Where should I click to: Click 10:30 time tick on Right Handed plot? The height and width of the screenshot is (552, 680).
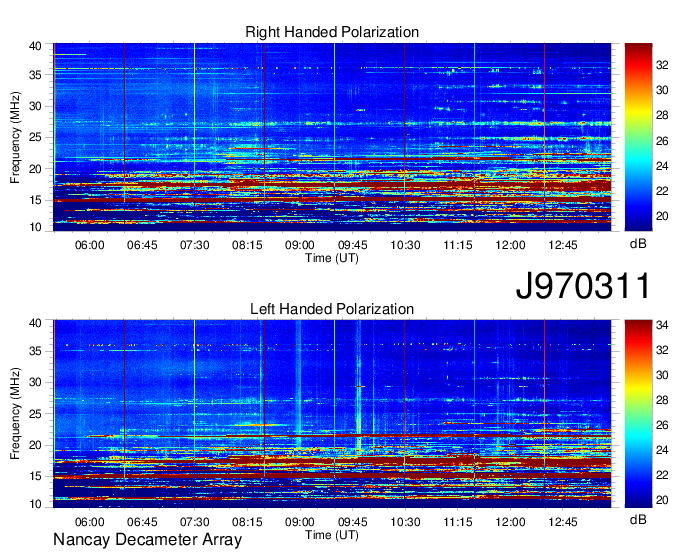[405, 245]
